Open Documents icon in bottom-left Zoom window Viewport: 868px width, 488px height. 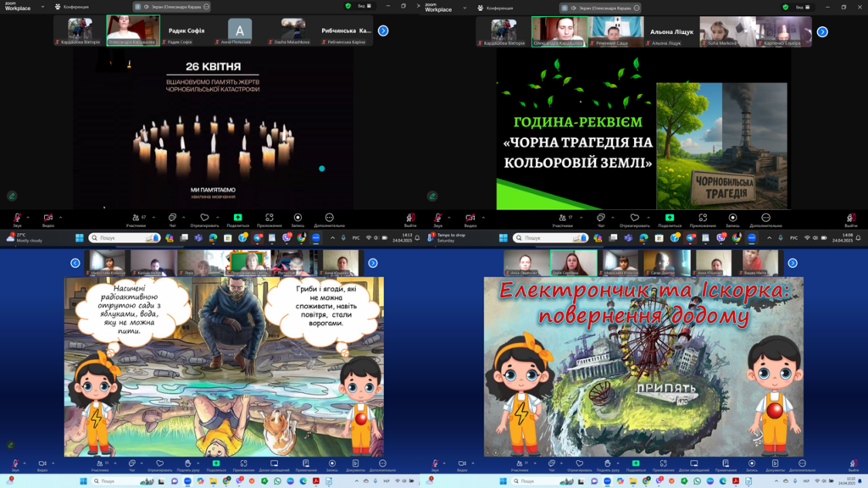coord(355,465)
